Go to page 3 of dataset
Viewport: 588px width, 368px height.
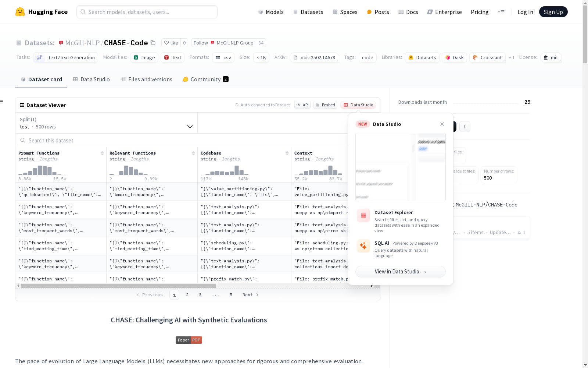coord(200,295)
